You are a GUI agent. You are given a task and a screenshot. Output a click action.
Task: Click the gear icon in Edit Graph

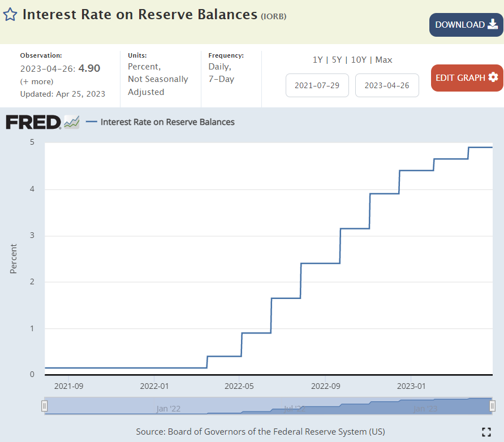point(493,77)
